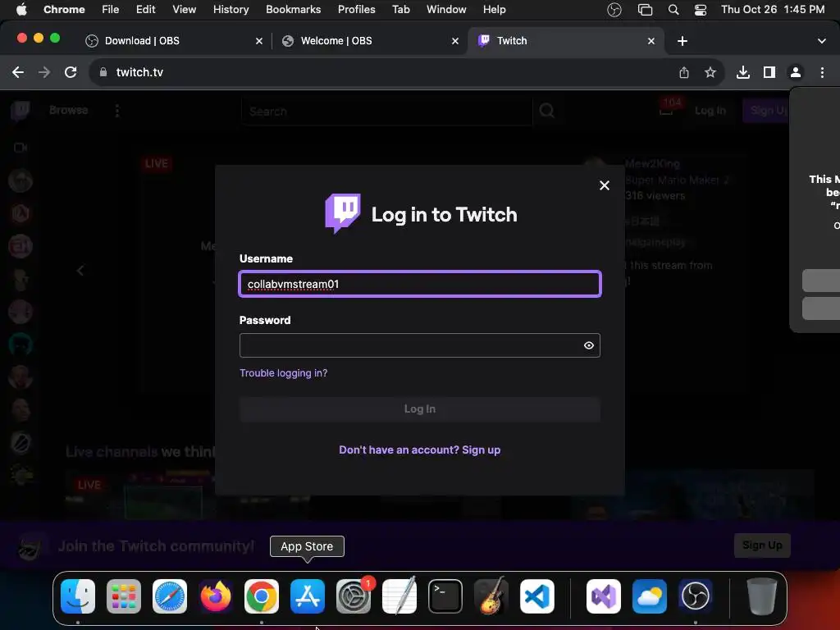Expand the tab search chevron
The width and height of the screenshot is (840, 630).
(822, 41)
